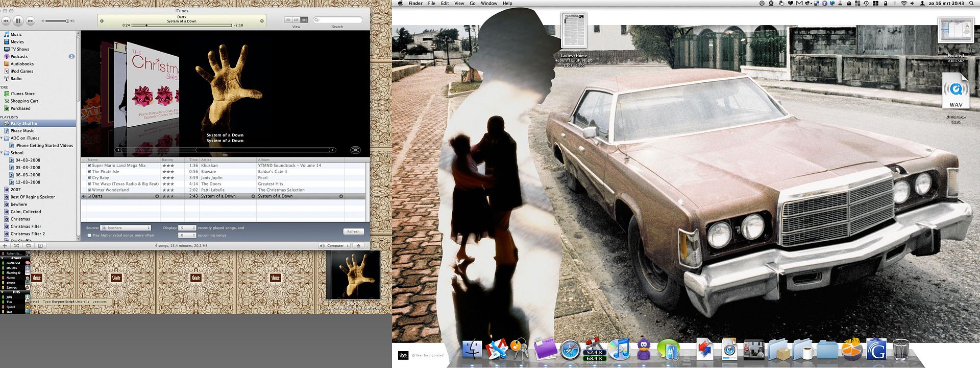
Task: Select the Phase Music playlist
Action: [x=22, y=131]
